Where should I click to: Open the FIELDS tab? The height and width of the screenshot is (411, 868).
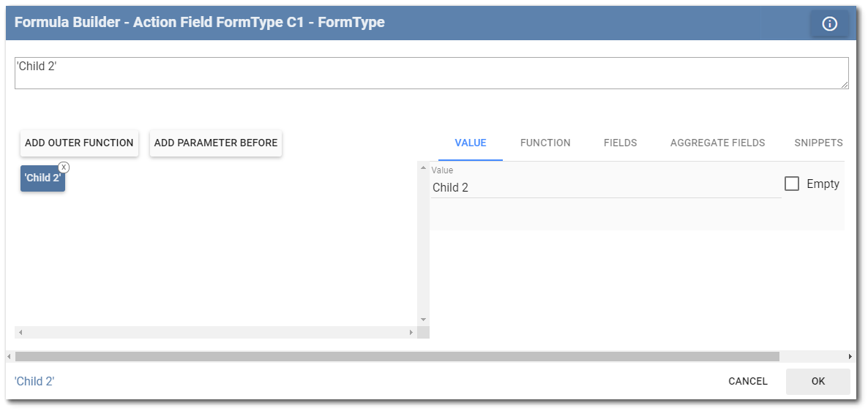point(621,143)
